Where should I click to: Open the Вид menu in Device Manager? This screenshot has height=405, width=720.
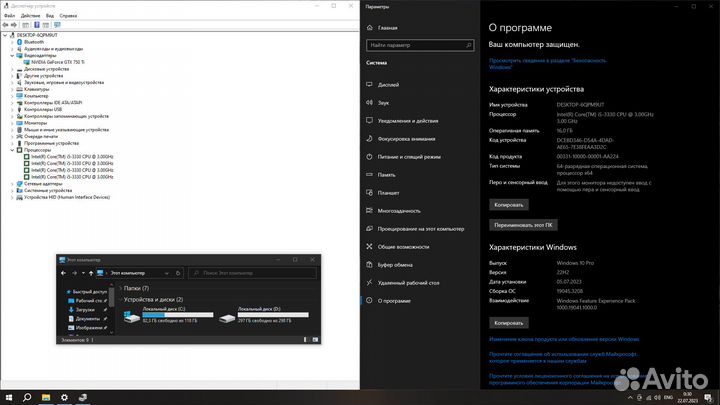click(x=50, y=16)
